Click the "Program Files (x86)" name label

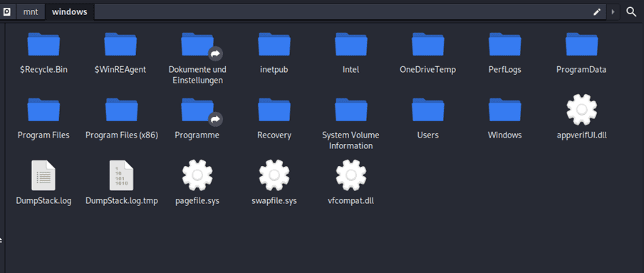point(122,135)
